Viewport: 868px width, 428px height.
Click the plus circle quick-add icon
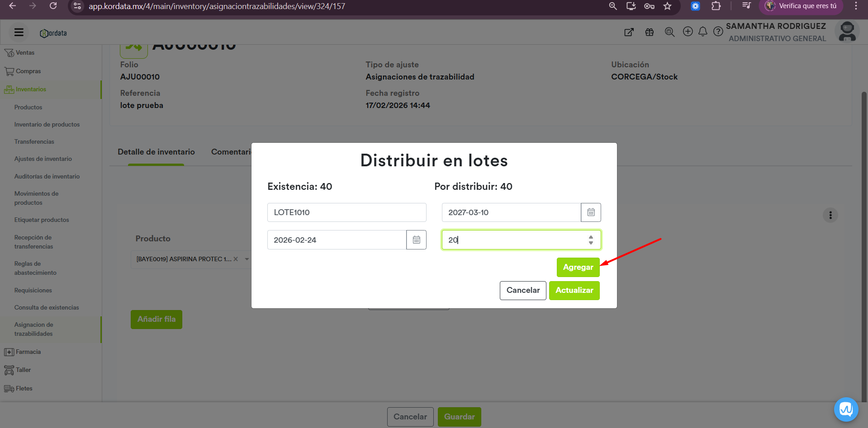pos(688,32)
